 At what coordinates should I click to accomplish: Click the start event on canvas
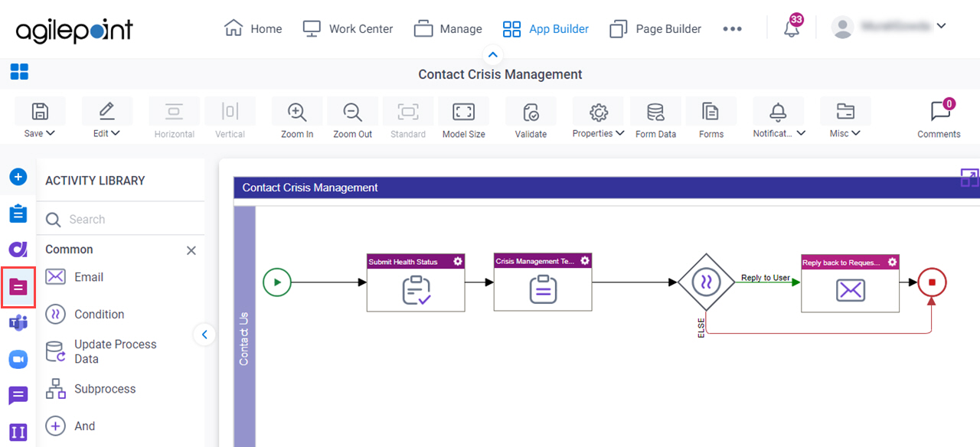coord(277,282)
